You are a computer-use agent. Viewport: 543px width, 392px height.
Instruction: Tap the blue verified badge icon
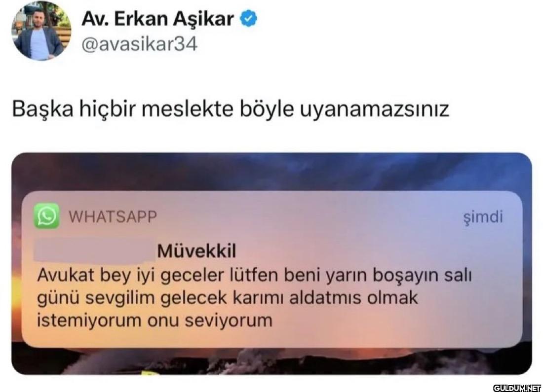pyautogui.click(x=249, y=19)
